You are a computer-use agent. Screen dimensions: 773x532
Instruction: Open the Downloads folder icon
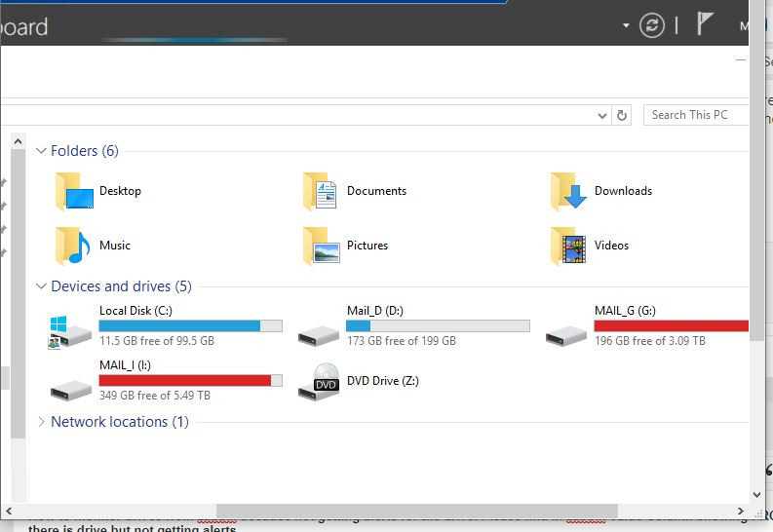(568, 191)
